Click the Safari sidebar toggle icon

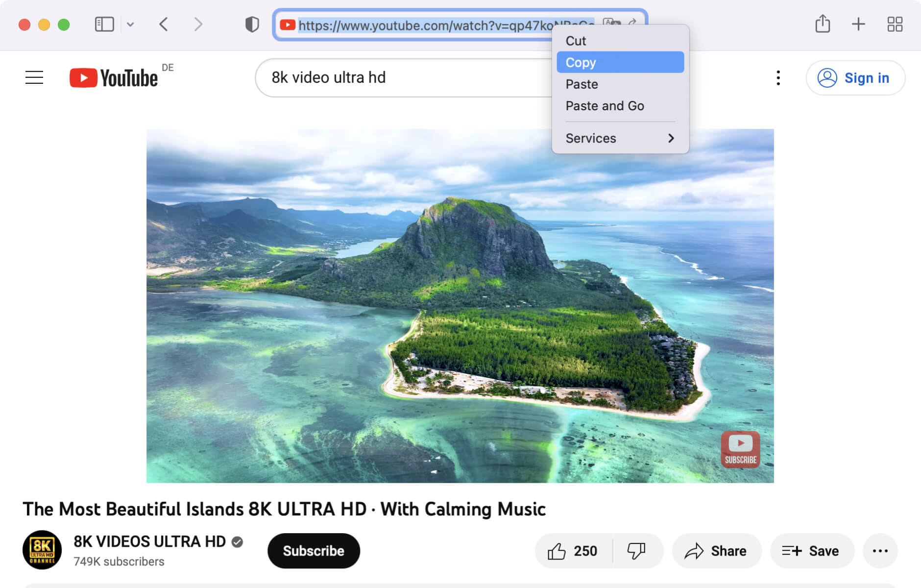[x=103, y=24]
